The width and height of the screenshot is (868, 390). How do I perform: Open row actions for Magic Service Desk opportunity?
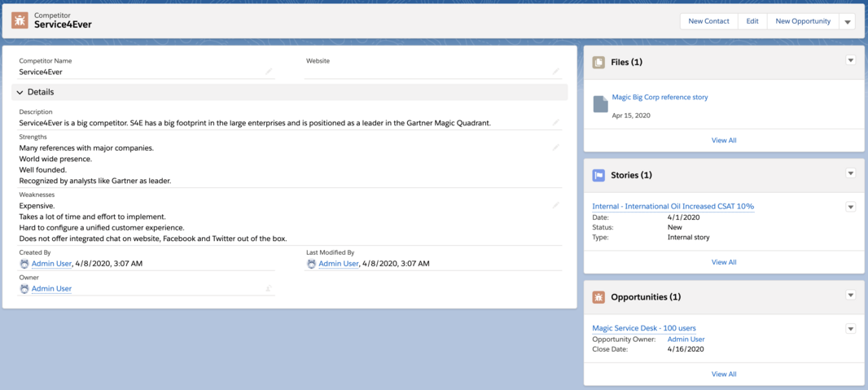[x=850, y=329]
